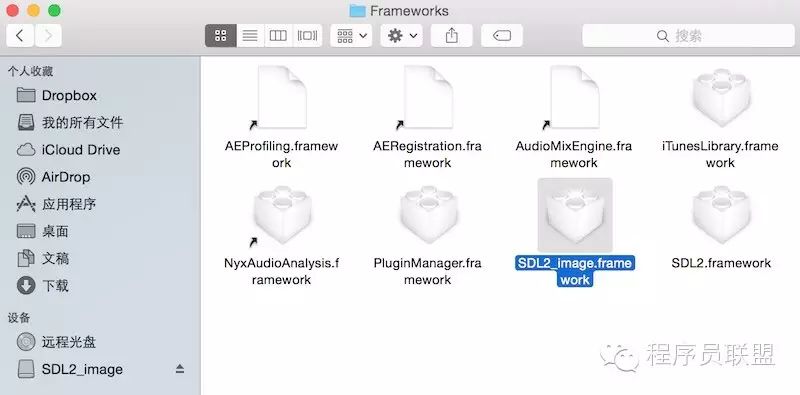Zoom the window with green button
This screenshot has width=800, height=395.
coord(54,10)
